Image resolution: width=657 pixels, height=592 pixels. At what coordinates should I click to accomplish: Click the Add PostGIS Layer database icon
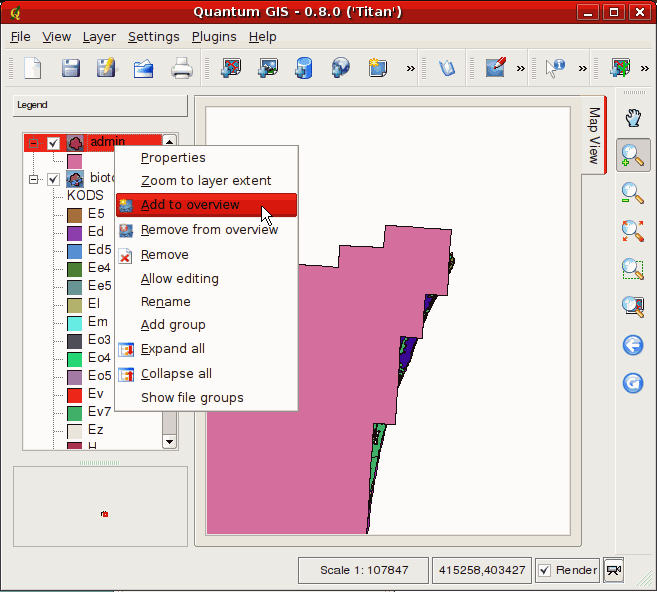click(304, 68)
